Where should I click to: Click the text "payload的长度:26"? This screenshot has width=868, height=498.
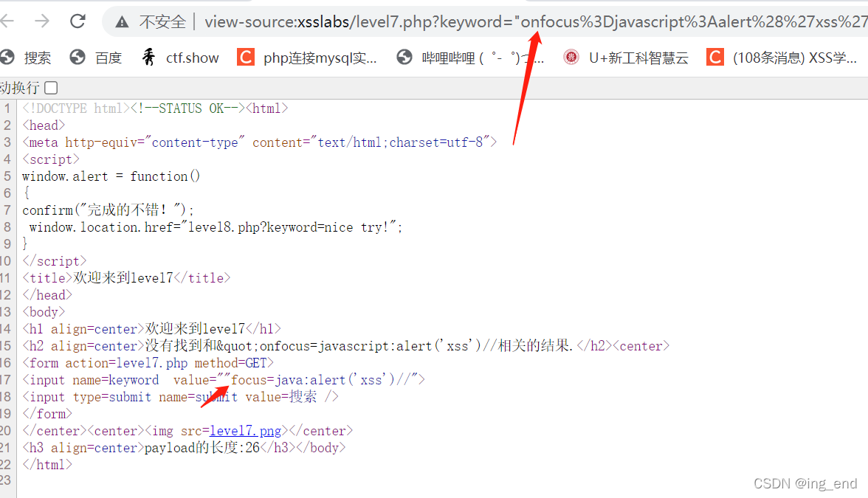202,448
